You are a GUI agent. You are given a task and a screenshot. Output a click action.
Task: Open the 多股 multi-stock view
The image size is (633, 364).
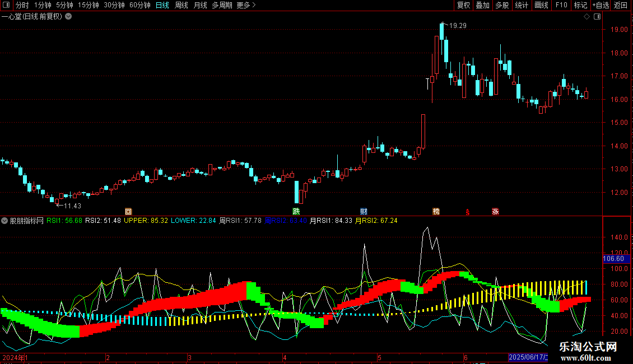pos(502,5)
